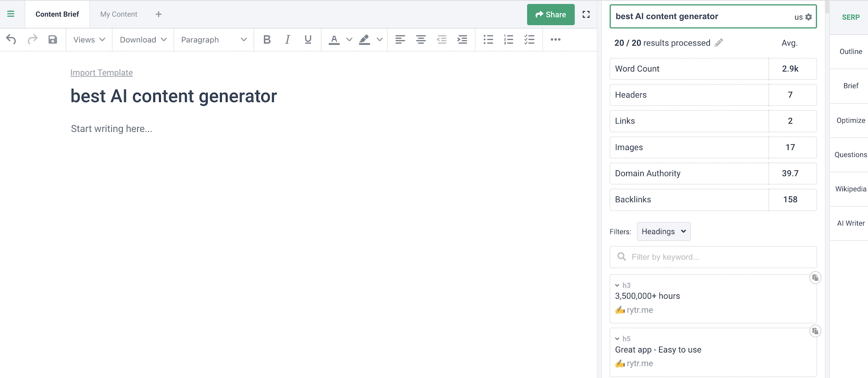
Task: Open the Headings filter dropdown
Action: coord(663,231)
